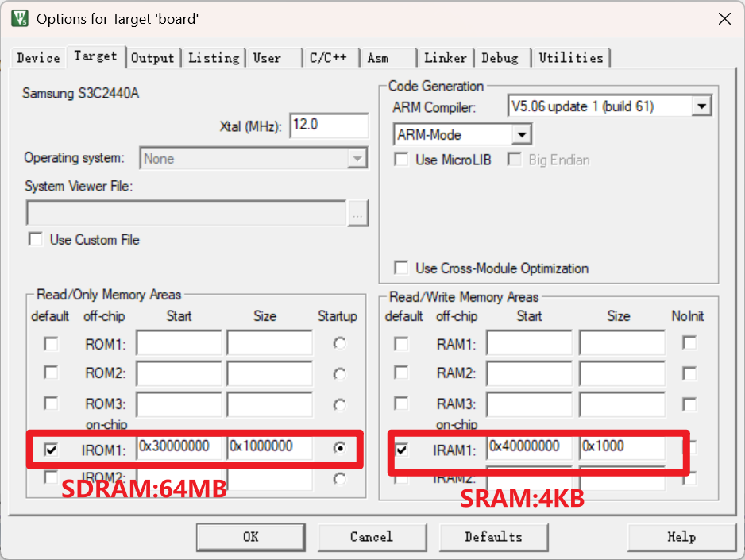Click the OK button
745x560 pixels.
(x=251, y=537)
